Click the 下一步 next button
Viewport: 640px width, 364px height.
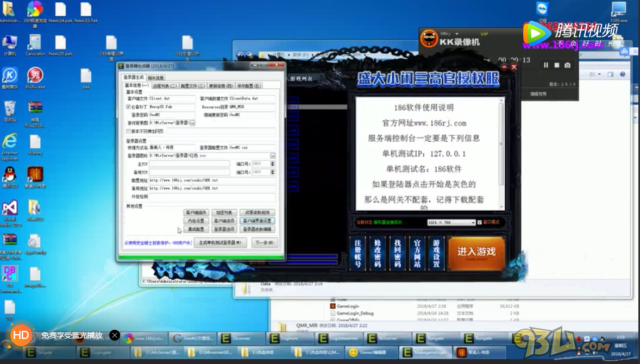(265, 242)
